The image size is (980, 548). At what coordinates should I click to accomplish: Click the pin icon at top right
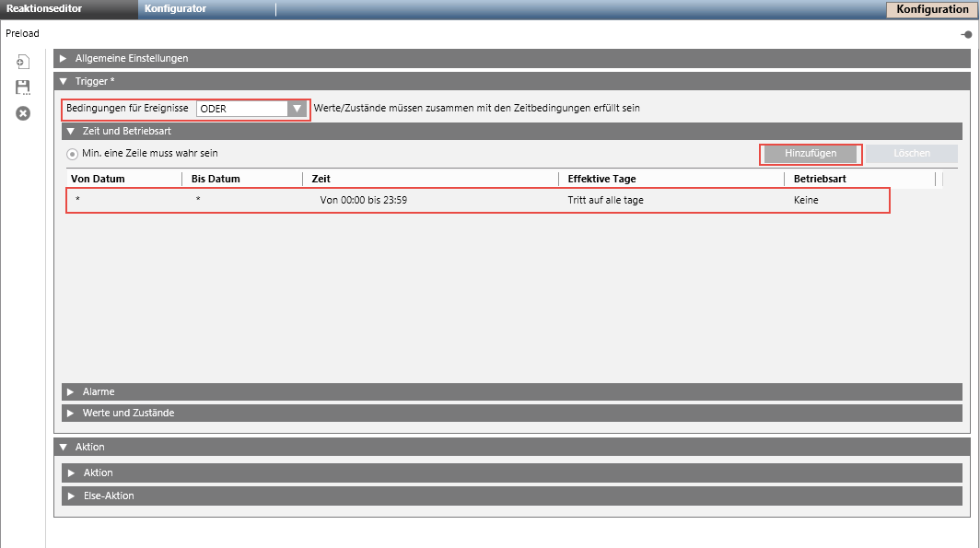(966, 34)
